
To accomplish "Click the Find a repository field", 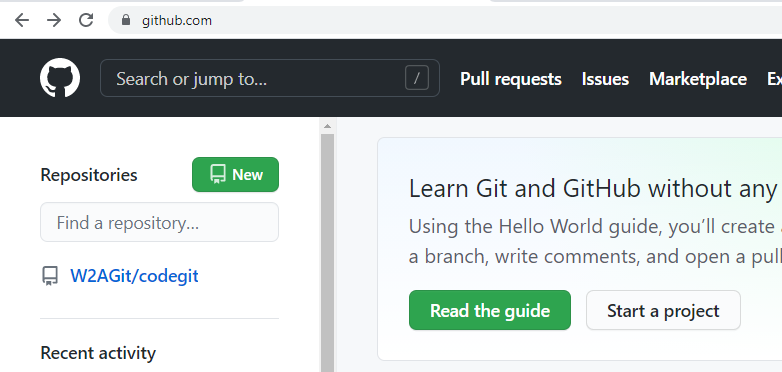I will (x=160, y=222).
